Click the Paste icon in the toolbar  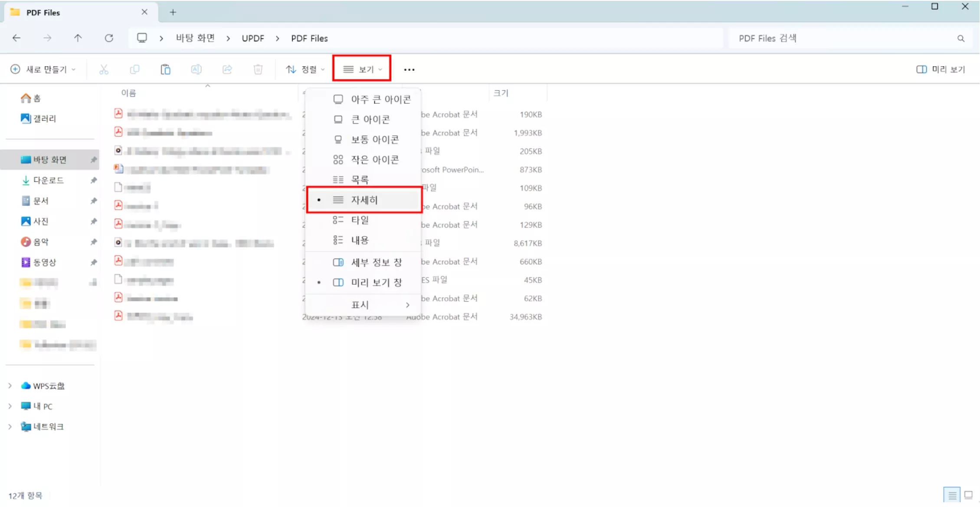pos(165,69)
